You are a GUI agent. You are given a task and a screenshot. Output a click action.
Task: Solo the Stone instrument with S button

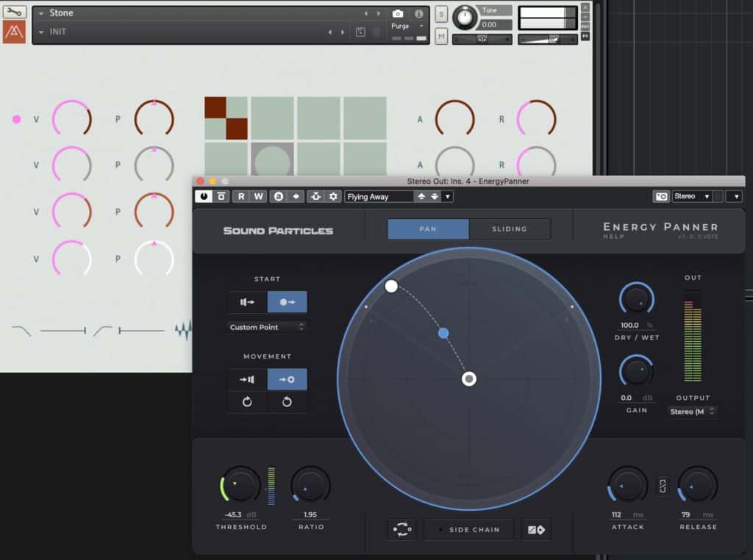(441, 15)
